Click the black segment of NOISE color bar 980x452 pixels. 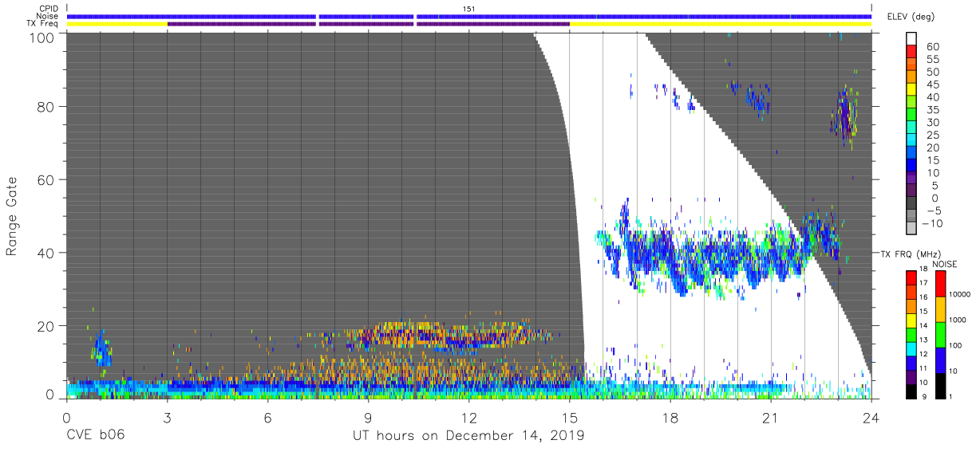pos(940,386)
